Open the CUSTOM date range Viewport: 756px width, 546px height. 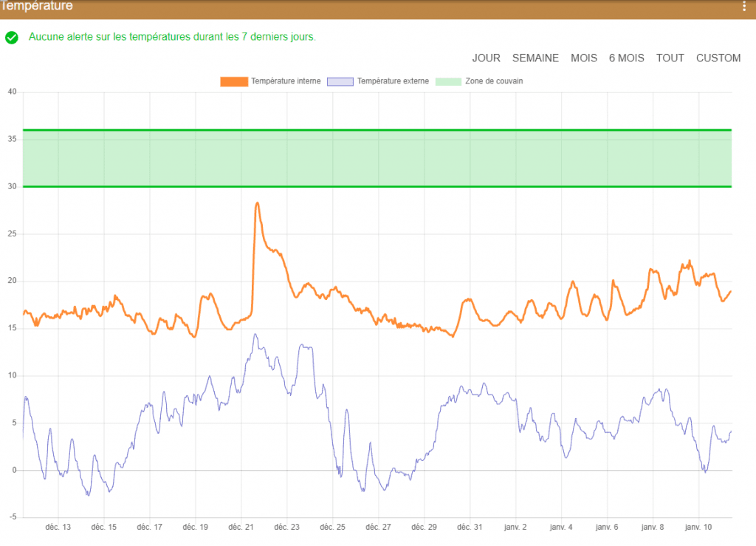tap(718, 58)
